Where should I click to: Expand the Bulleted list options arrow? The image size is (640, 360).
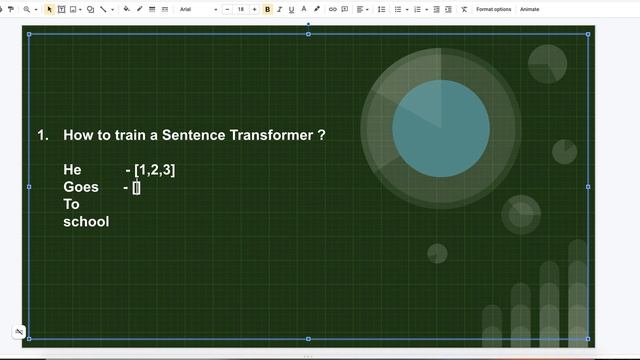[x=407, y=9]
